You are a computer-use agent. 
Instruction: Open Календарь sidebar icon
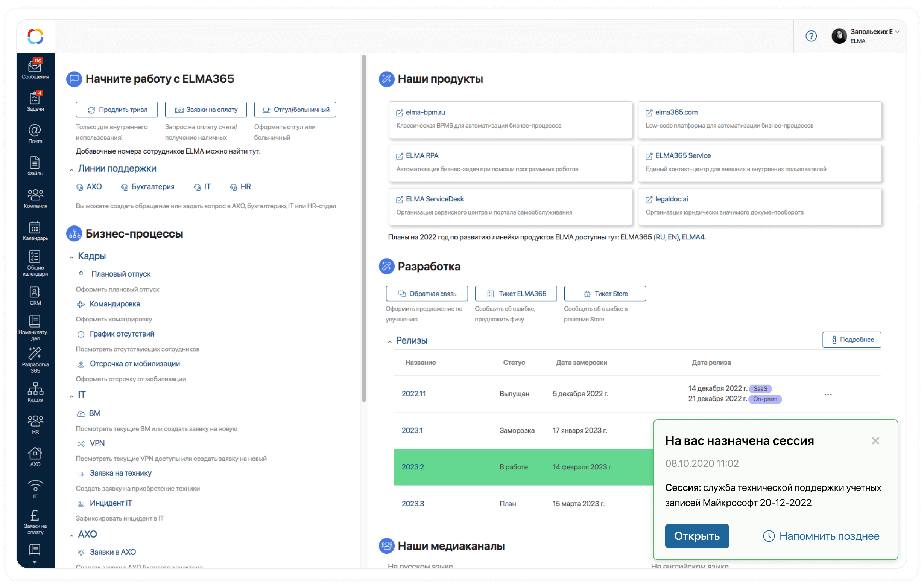[35, 230]
